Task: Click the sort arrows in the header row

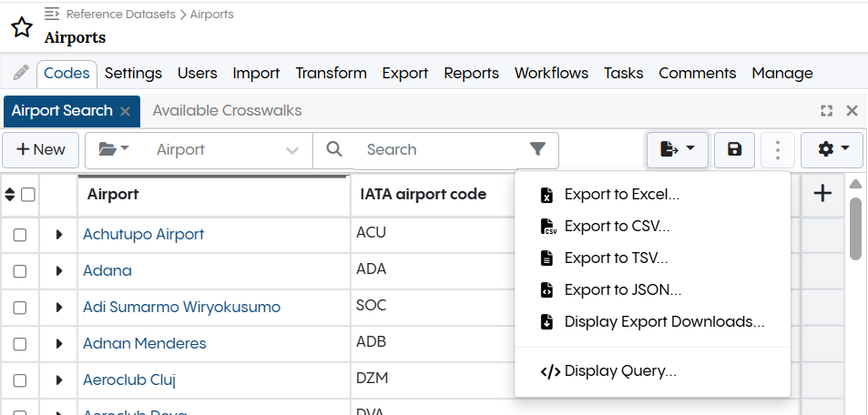Action: pos(10,195)
